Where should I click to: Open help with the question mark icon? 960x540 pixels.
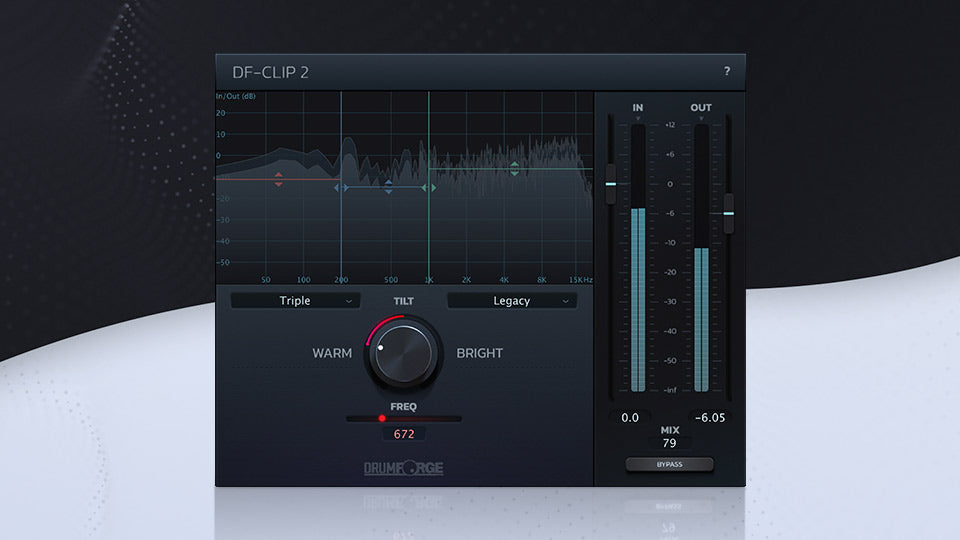[727, 71]
